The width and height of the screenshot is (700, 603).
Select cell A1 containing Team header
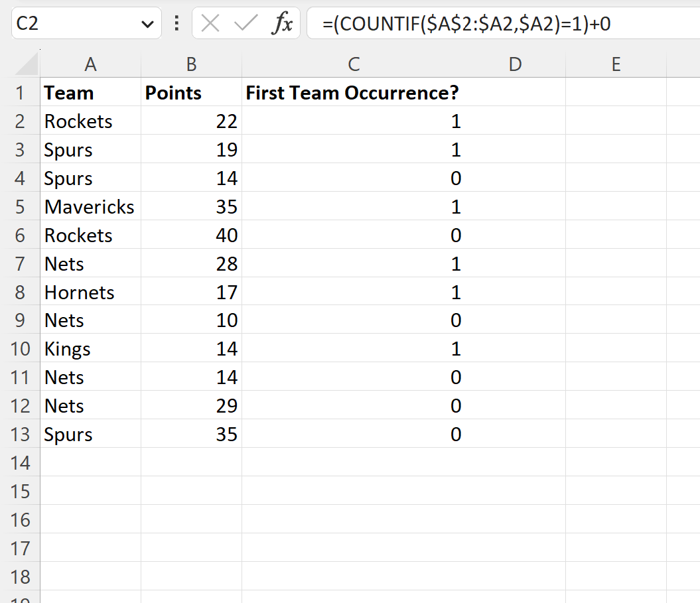[90, 93]
